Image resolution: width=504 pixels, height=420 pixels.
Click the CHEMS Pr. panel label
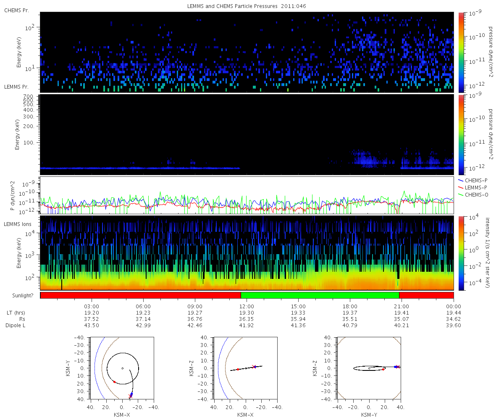click(16, 10)
